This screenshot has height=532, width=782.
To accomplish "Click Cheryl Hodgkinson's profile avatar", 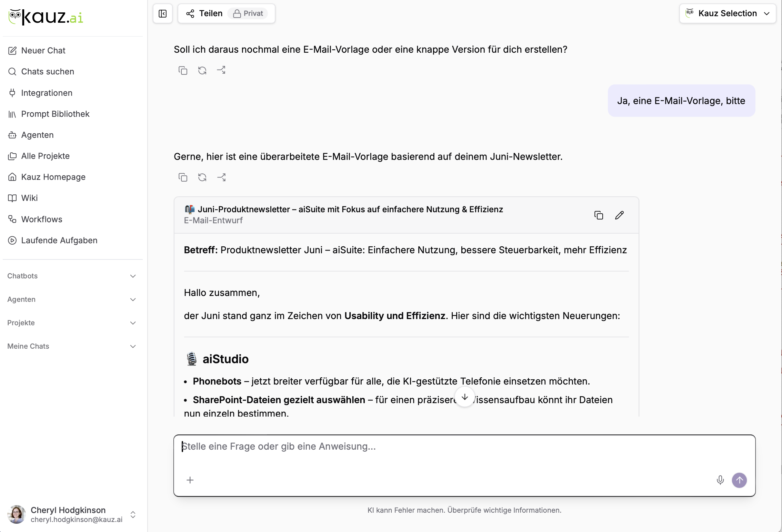I will (17, 514).
